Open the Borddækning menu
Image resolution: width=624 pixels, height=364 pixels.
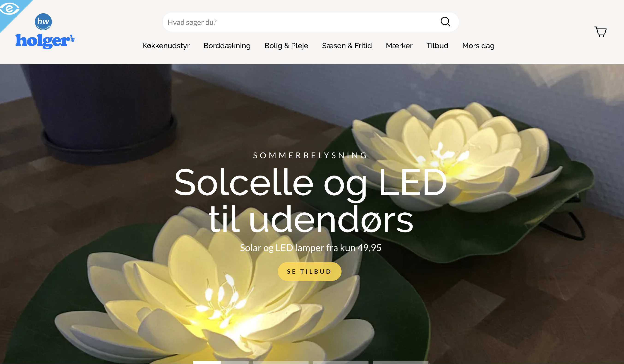(x=227, y=46)
